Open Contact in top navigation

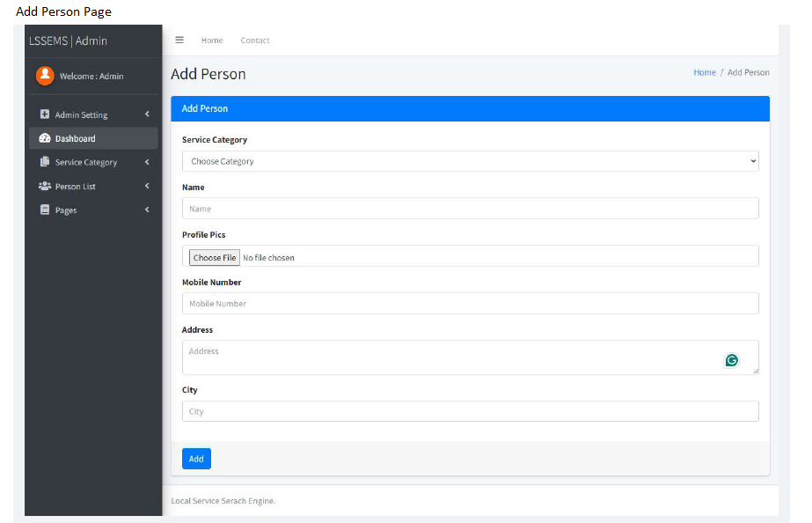coord(255,40)
